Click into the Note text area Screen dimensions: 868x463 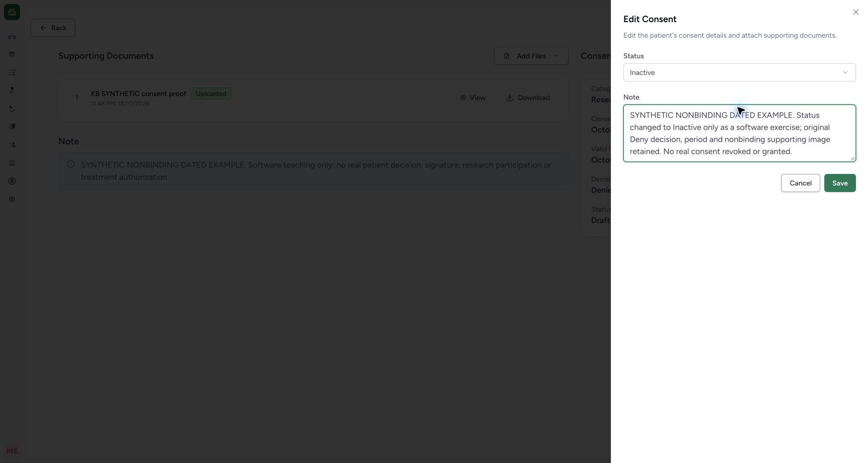[739, 133]
